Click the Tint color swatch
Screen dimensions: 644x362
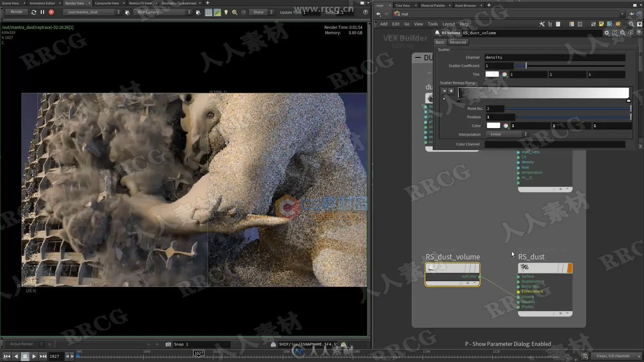492,74
